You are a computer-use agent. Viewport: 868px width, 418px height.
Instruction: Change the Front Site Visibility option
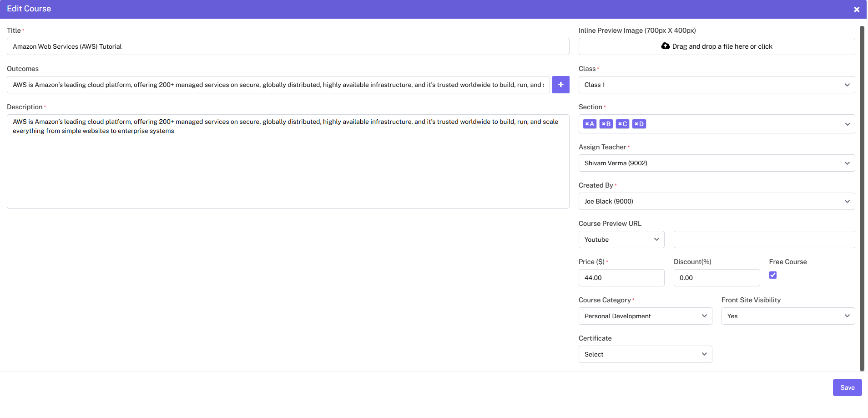[787, 316]
